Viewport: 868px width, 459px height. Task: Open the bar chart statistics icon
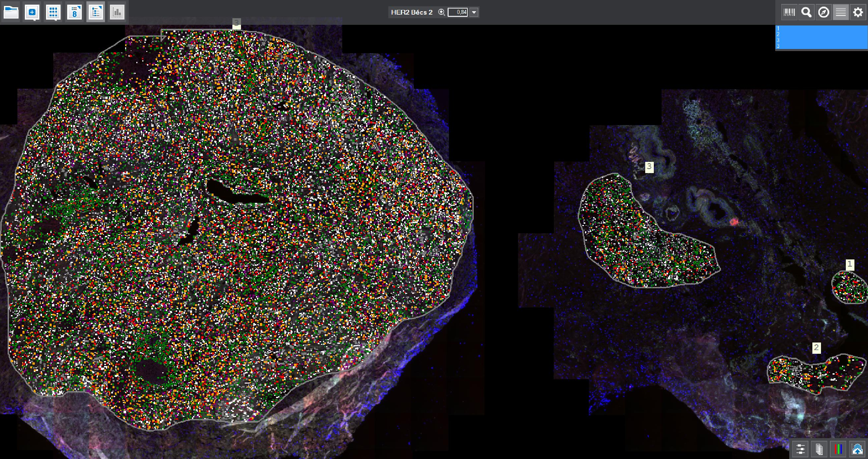click(x=117, y=13)
